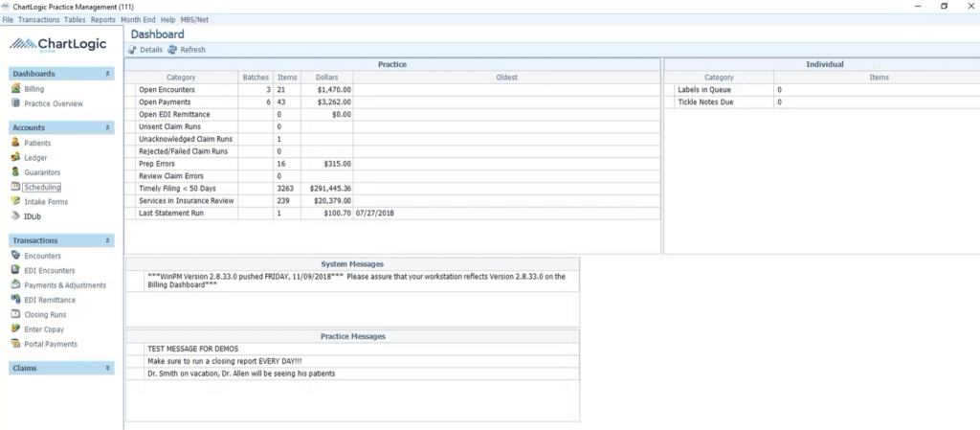Select the TEST MESSAGE FOR DEMOS row
The height and width of the screenshot is (430, 980).
click(352, 349)
